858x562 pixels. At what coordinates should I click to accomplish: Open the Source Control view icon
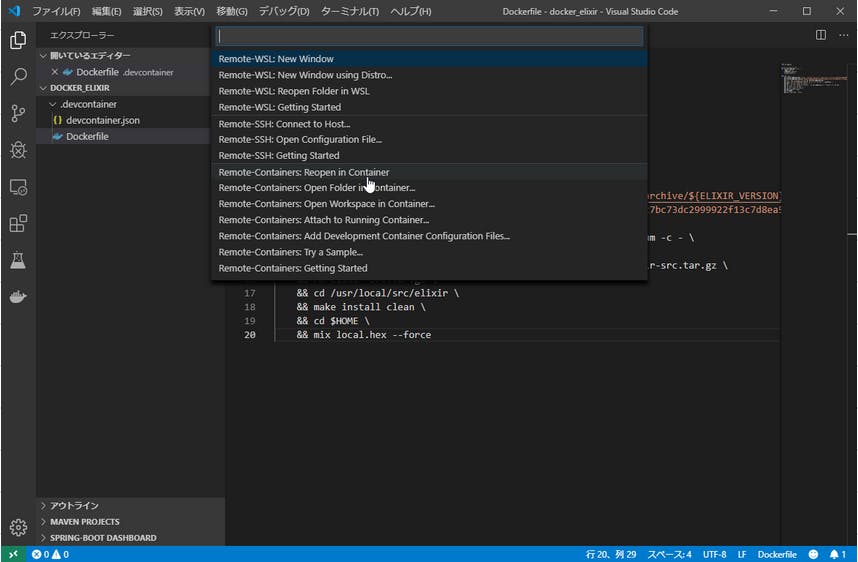click(x=18, y=113)
